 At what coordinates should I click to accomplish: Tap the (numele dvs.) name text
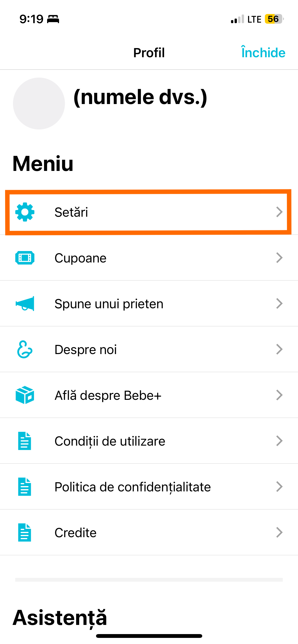pos(140,97)
